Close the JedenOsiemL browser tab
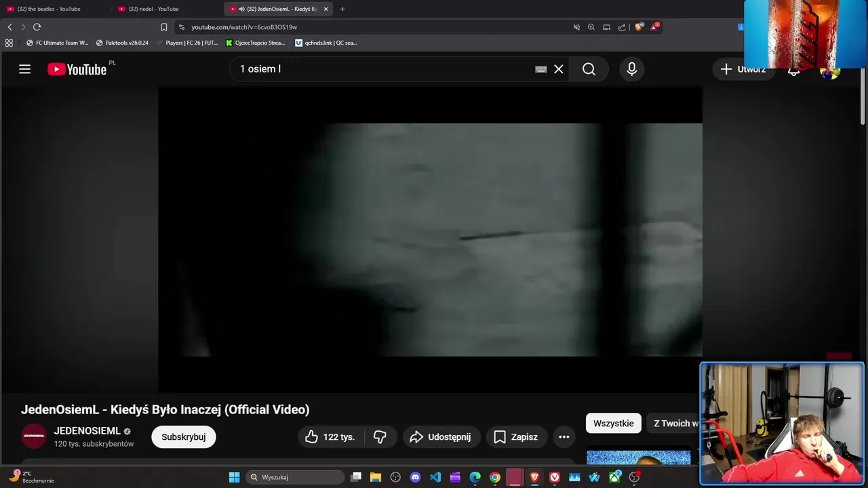The width and height of the screenshot is (868, 488). coord(325,9)
